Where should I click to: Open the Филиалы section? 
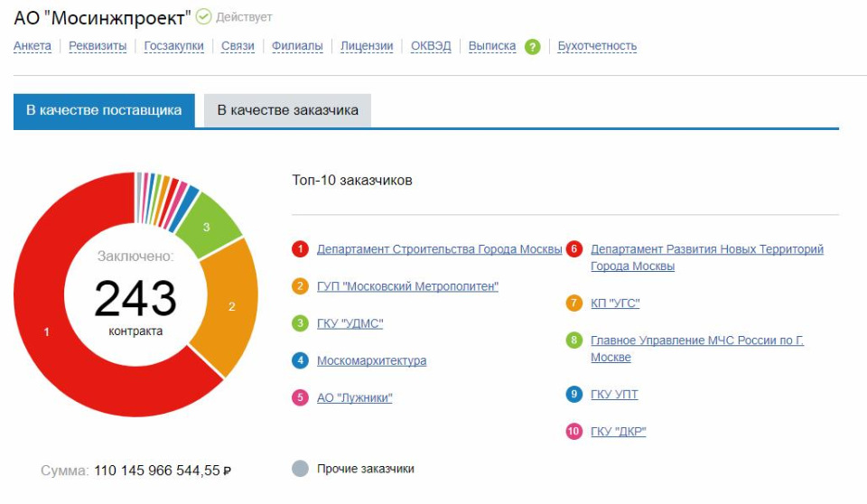[x=297, y=46]
